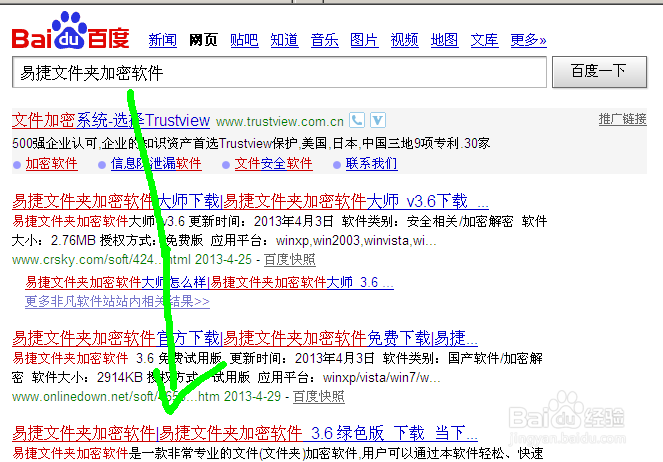663x462 pixels.
Task: Click the Baidu logo
Action: pos(70,31)
